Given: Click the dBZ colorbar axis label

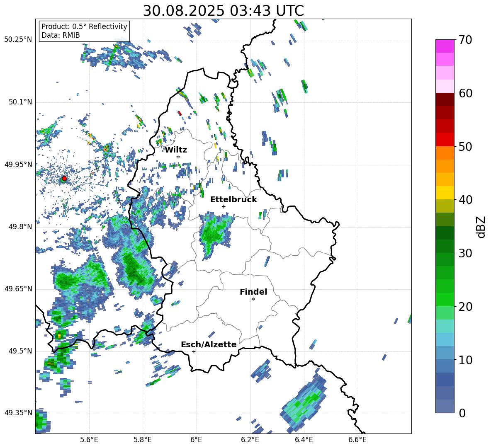Looking at the screenshot, I should [x=481, y=227].
